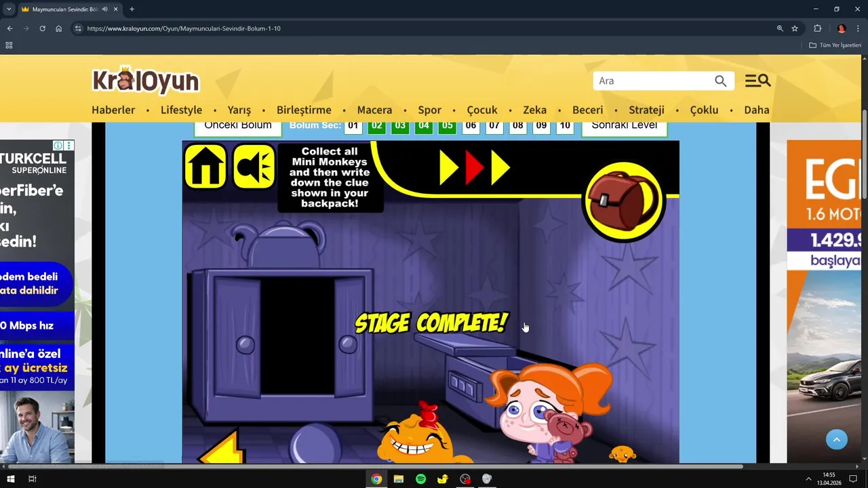Open a new browser tab
The width and height of the screenshot is (868, 488).
132,9
